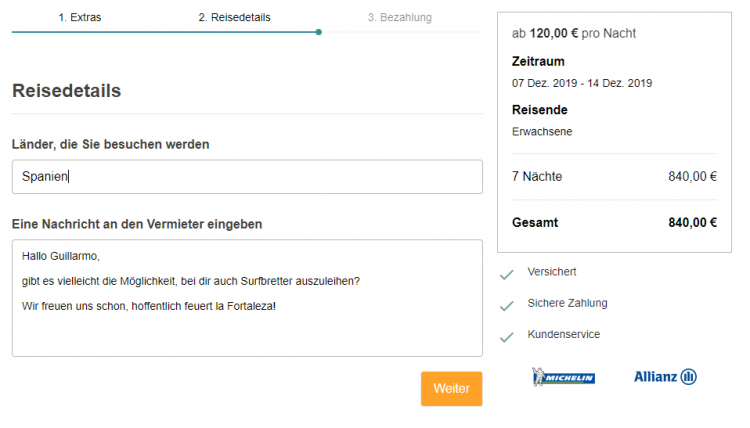The width and height of the screenshot is (750, 428).
Task: Click the Sichere Zahlung text
Action: point(567,303)
